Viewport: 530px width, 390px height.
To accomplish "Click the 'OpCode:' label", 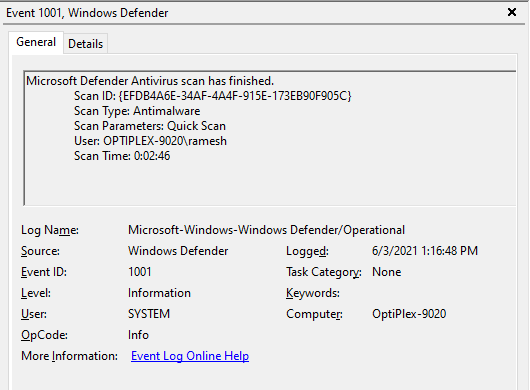I will coord(44,335).
